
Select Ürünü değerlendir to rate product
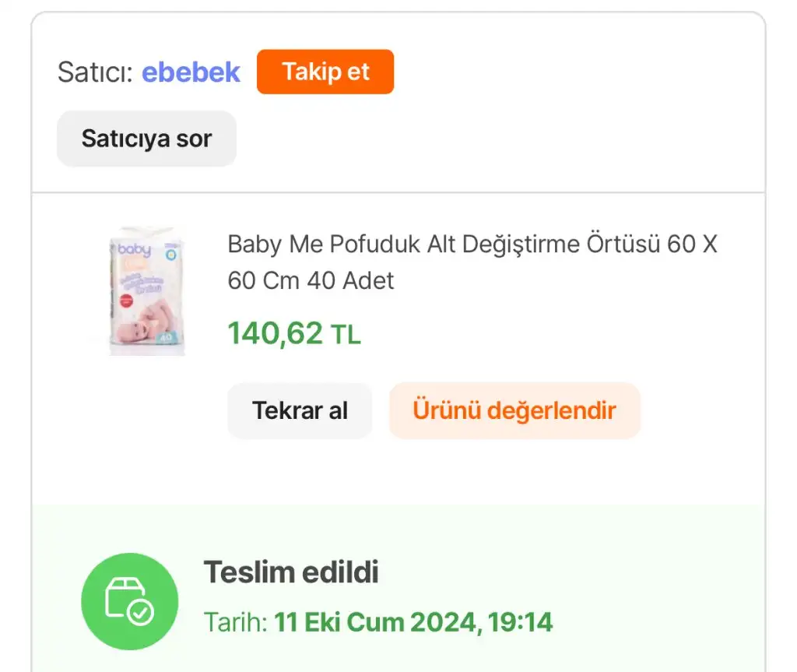pos(514,410)
